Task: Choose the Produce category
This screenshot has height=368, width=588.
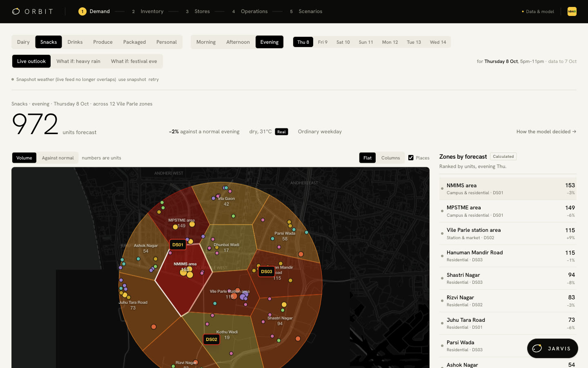Action: [x=103, y=42]
